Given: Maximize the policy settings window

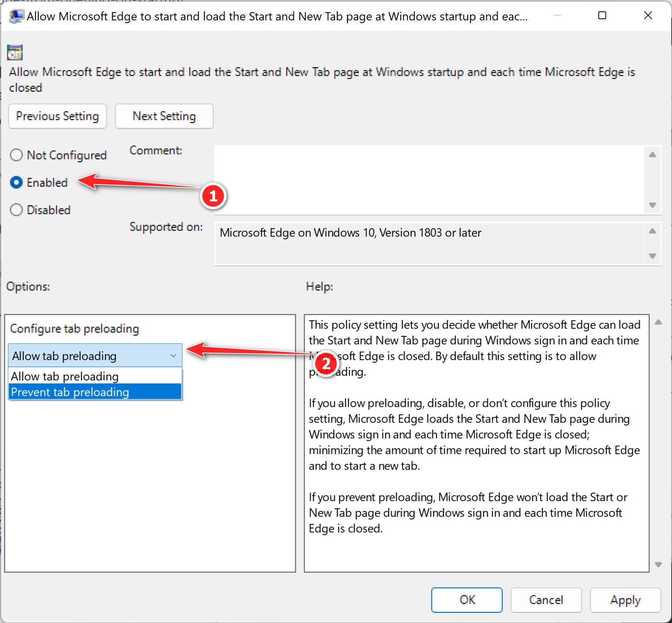Looking at the screenshot, I should click(602, 16).
